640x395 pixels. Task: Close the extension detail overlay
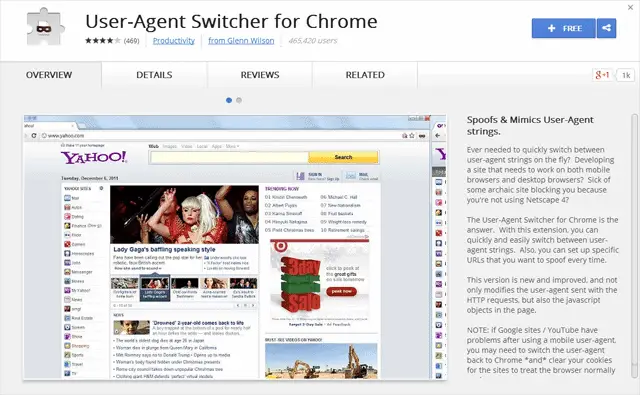pyautogui.click(x=630, y=7)
